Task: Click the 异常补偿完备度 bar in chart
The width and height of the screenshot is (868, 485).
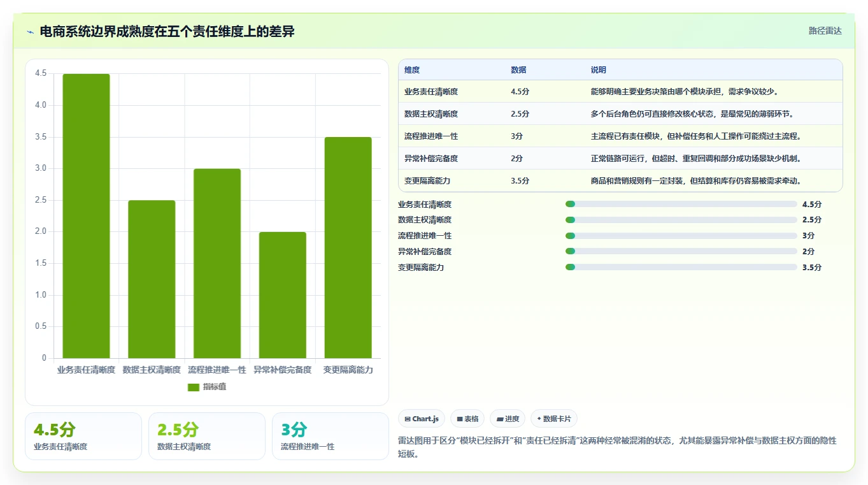Action: pyautogui.click(x=282, y=295)
